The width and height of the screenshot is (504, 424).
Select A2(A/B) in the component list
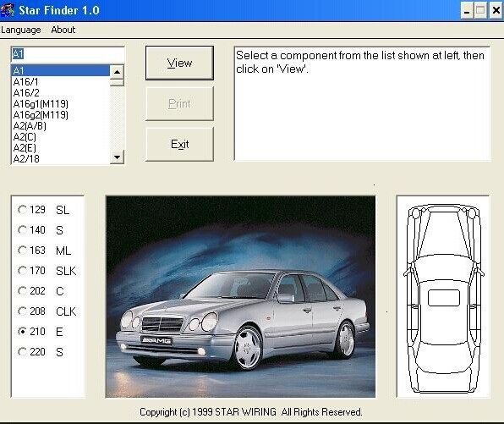pos(60,126)
